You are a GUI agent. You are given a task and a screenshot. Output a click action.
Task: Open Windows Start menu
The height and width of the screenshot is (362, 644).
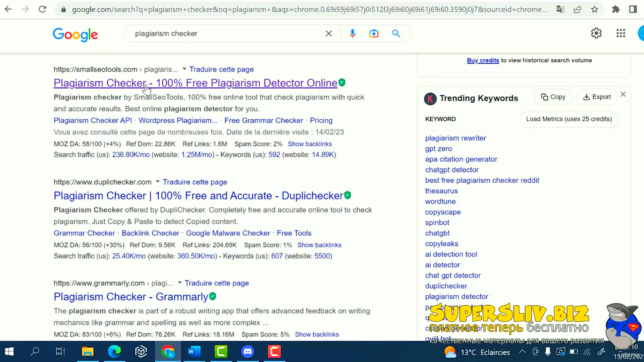tap(9, 352)
